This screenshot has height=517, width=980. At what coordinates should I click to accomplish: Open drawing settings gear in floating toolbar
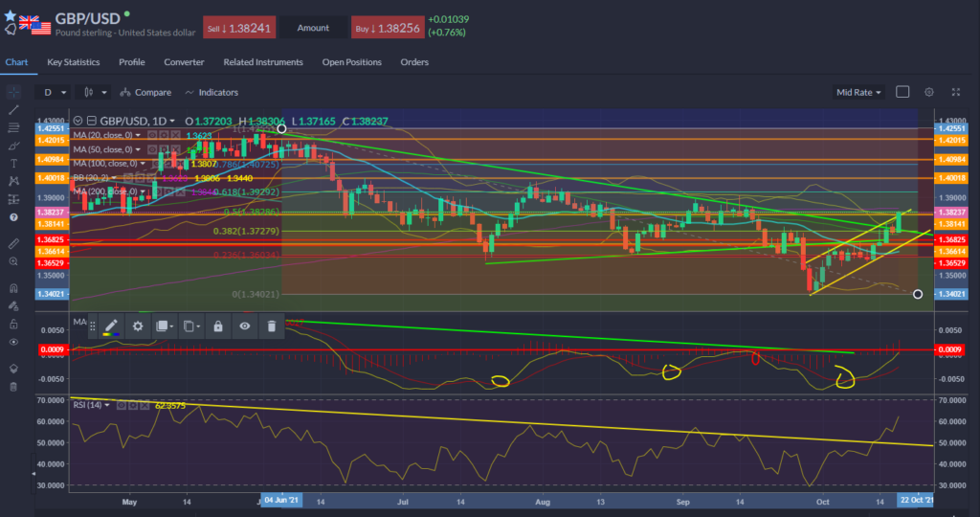138,326
